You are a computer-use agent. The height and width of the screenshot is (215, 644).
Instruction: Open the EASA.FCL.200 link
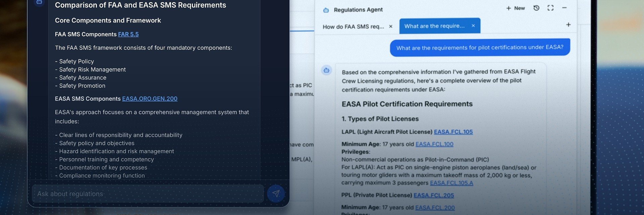[435, 208]
